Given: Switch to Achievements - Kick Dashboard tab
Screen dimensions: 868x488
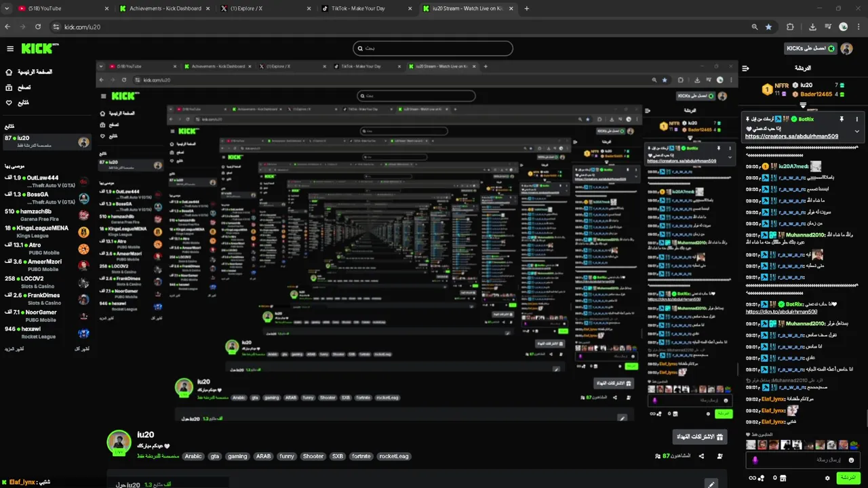Looking at the screenshot, I should [165, 8].
